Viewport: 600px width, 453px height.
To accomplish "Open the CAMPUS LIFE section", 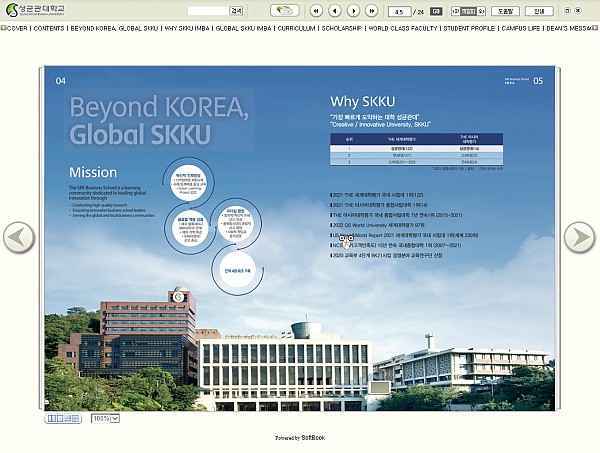I will (521, 28).
